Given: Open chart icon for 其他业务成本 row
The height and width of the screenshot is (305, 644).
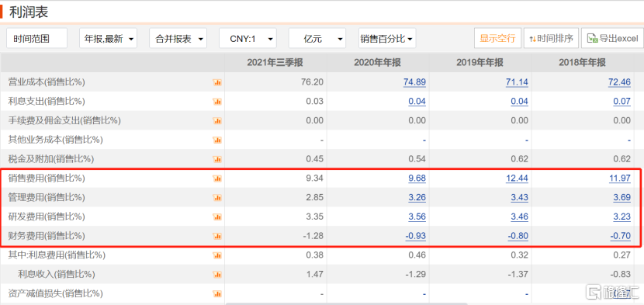Looking at the screenshot, I should [x=217, y=140].
